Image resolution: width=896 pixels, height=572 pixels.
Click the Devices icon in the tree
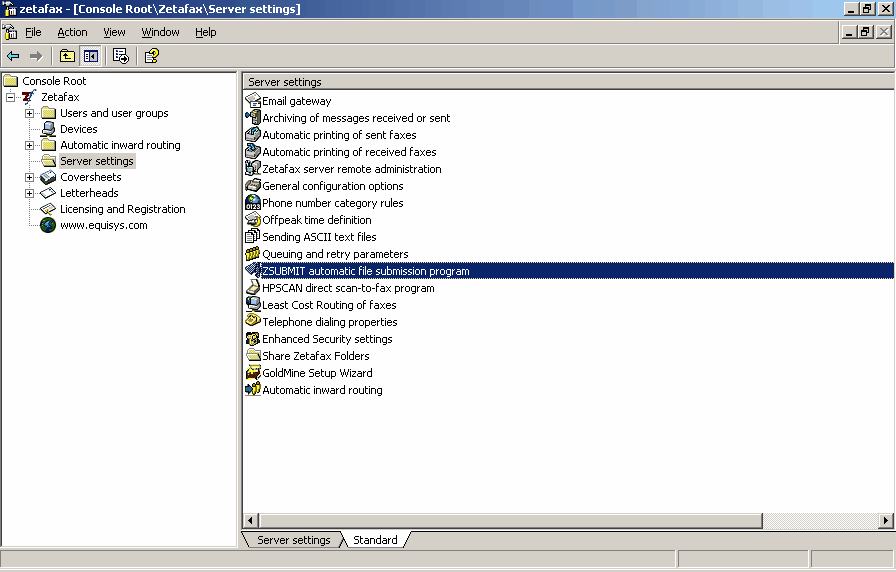[48, 129]
